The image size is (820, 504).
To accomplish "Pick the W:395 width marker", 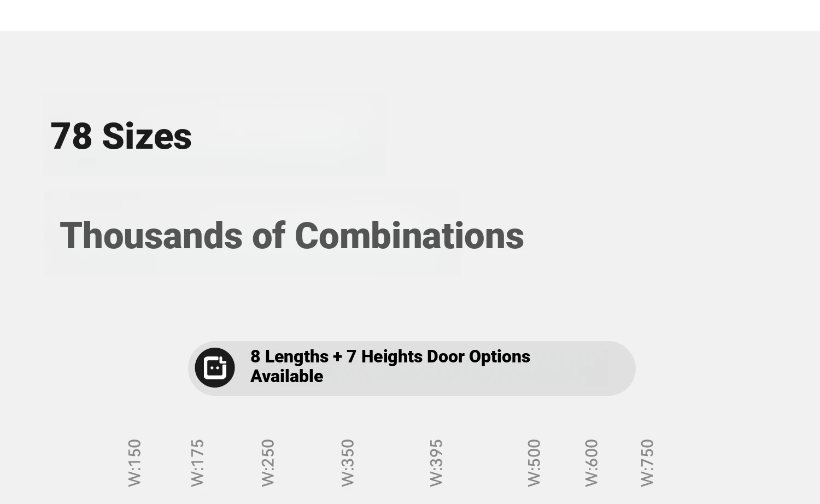I will point(436,462).
